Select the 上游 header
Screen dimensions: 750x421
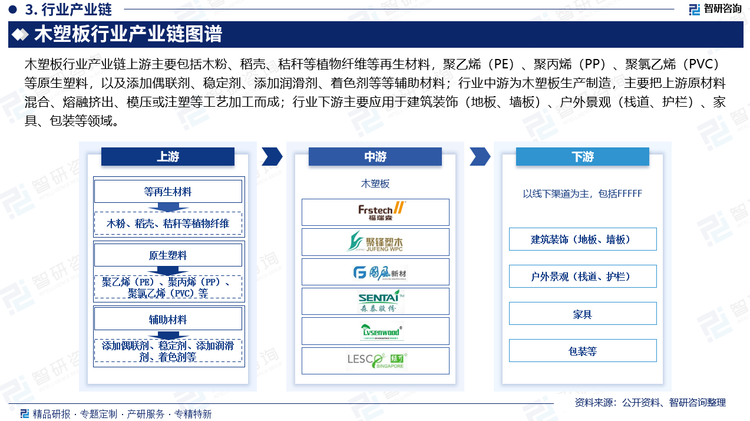[x=168, y=156]
